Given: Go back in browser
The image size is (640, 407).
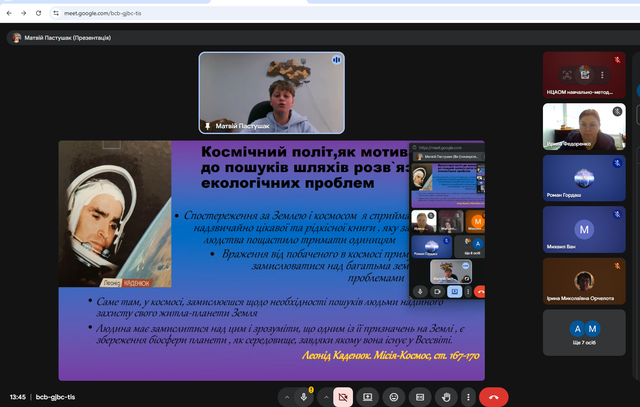Looking at the screenshot, I should coord(11,13).
